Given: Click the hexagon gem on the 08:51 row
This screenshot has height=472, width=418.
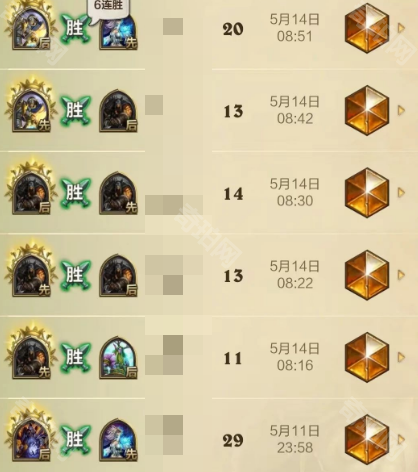Looking at the screenshot, I should pyautogui.click(x=367, y=28).
